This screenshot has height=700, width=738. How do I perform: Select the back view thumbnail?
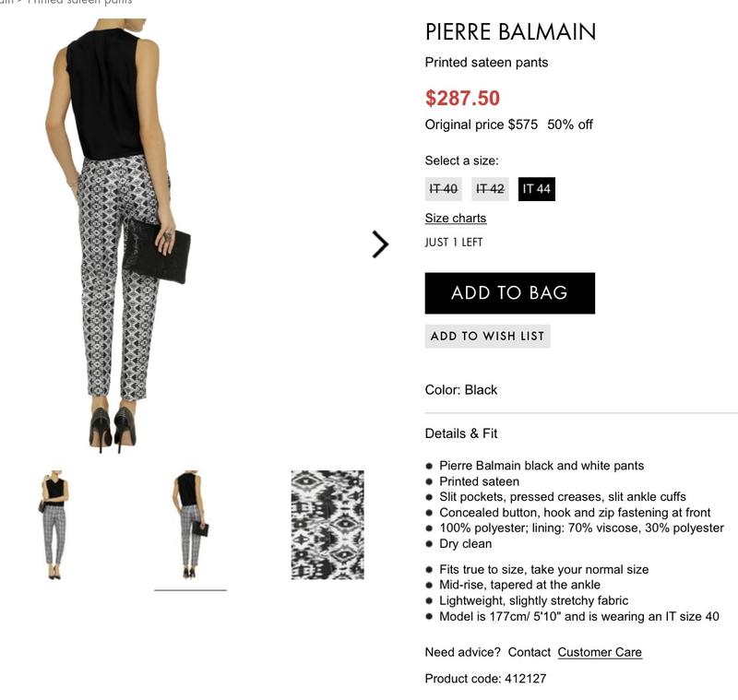click(x=190, y=525)
